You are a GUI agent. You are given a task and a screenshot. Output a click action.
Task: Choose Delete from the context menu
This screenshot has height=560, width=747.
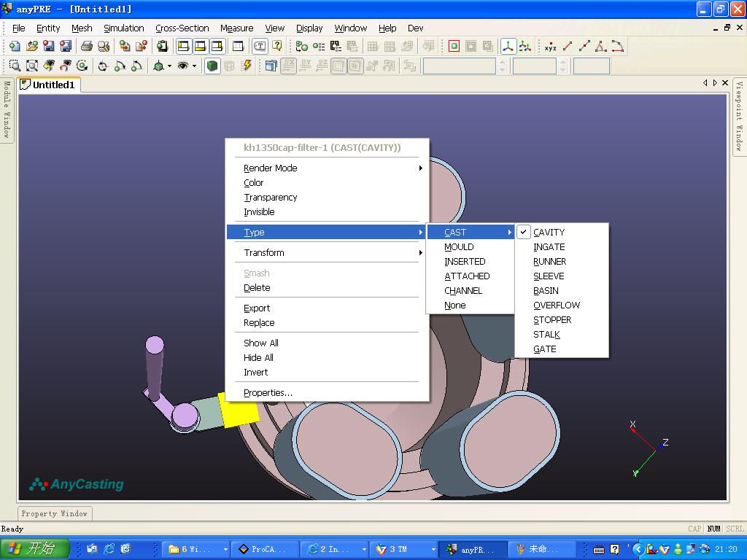327,287
